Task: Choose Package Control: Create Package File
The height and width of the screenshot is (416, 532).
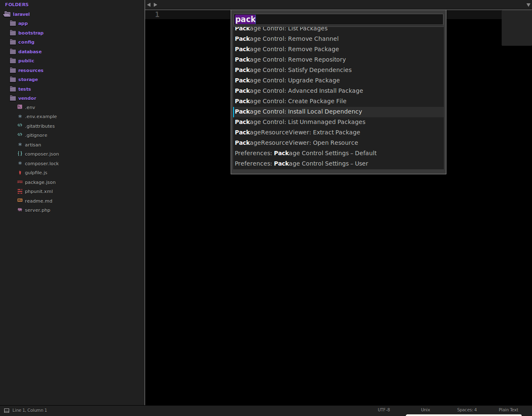Action: 338,101
